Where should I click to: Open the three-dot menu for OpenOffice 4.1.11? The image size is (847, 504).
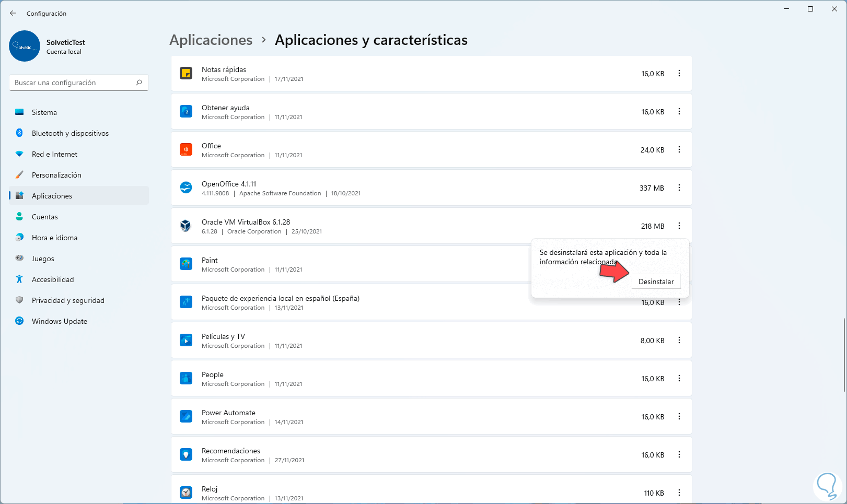(x=679, y=187)
